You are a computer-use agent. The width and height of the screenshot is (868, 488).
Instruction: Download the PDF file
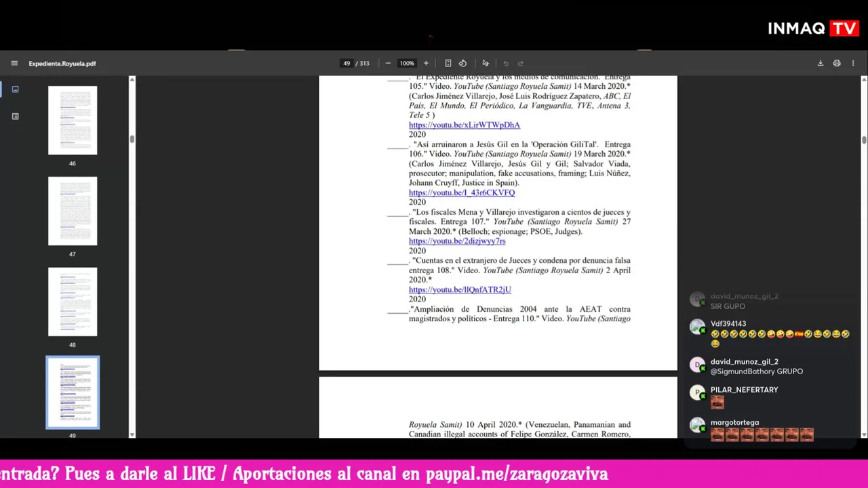821,63
